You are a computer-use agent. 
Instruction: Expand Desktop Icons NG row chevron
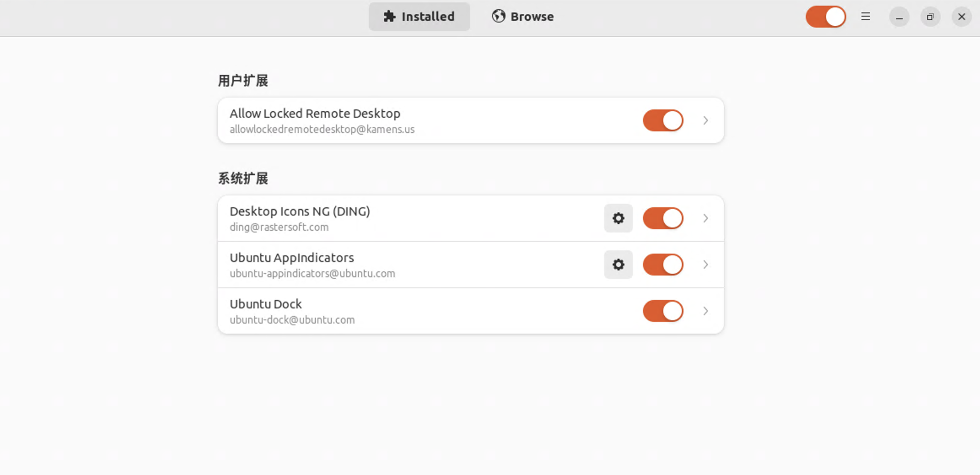(706, 218)
